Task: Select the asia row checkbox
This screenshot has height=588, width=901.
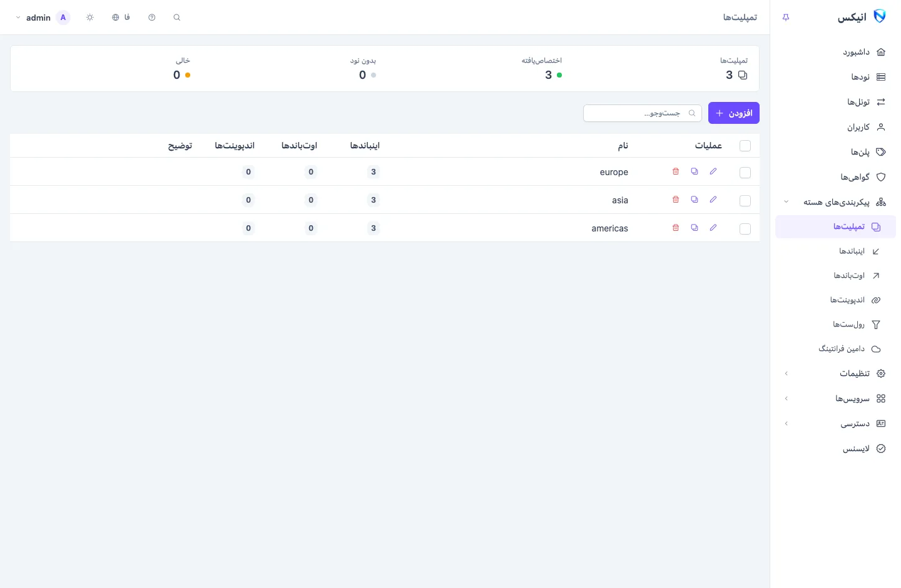Action: [x=745, y=201]
